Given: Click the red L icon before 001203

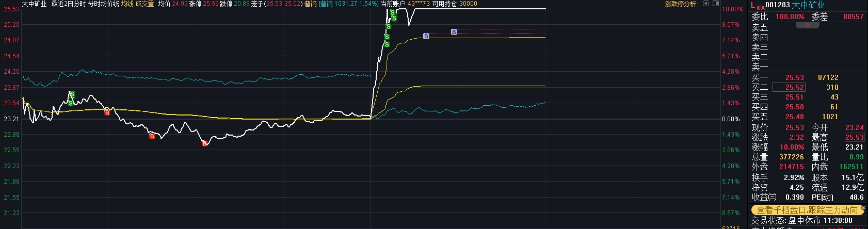Looking at the screenshot, I should pos(753,5).
